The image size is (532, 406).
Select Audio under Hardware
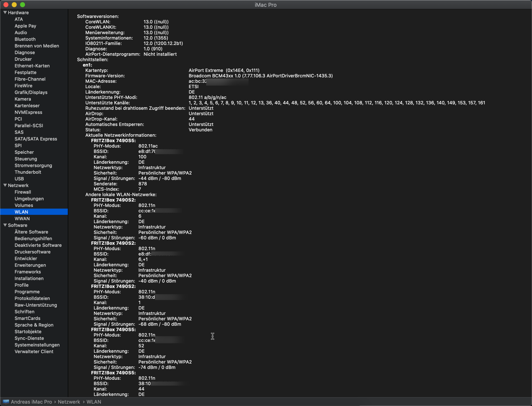21,32
